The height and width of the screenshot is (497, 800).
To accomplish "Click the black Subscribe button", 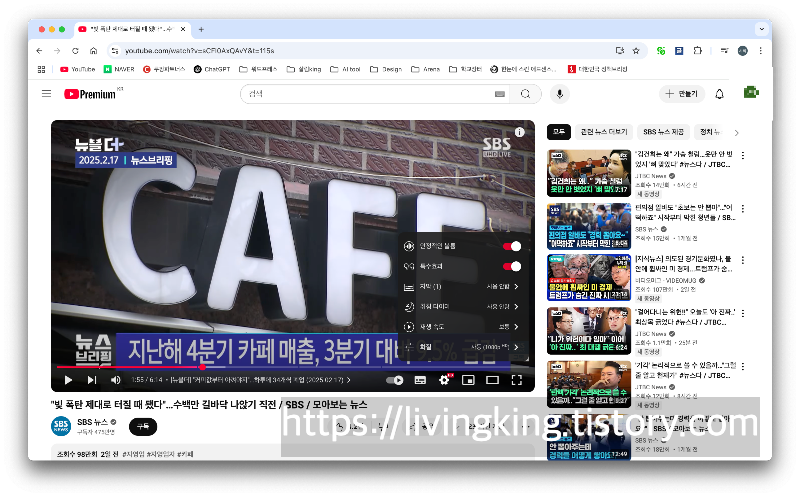I will (x=143, y=427).
